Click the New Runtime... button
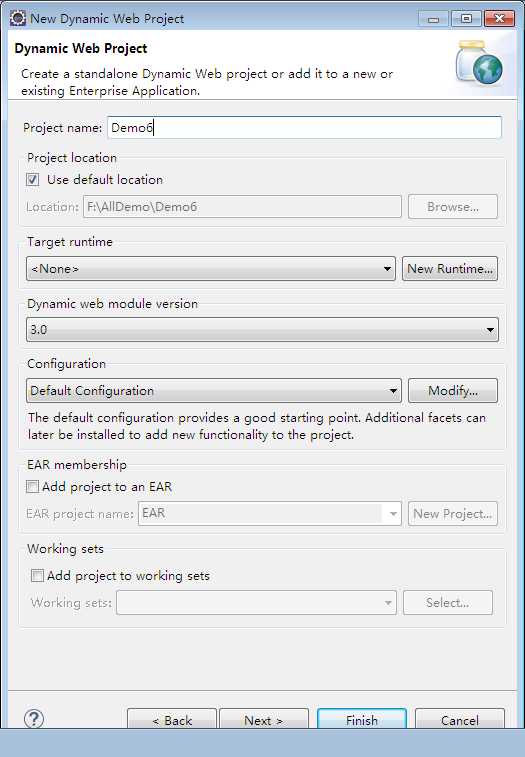Screen dimensions: 525x757 tap(450, 268)
